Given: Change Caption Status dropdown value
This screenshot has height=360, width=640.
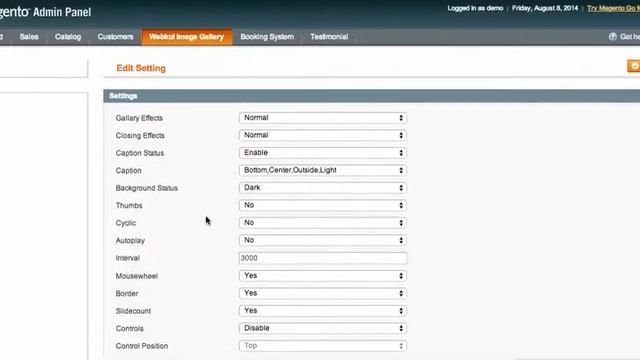Looking at the screenshot, I should click(322, 153).
